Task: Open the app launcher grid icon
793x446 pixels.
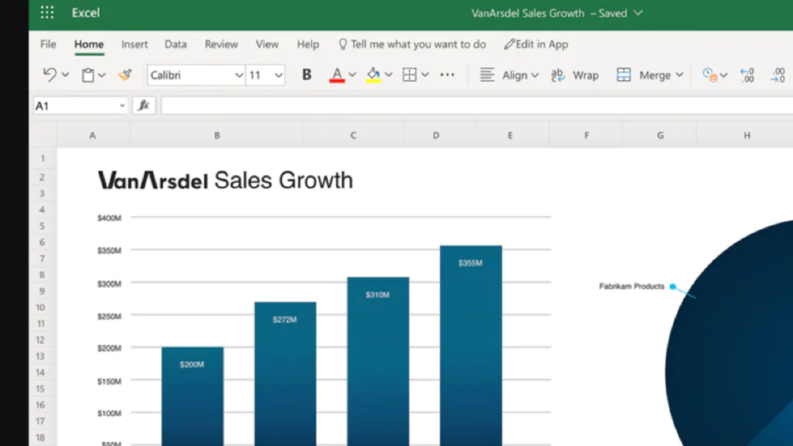Action: point(47,13)
